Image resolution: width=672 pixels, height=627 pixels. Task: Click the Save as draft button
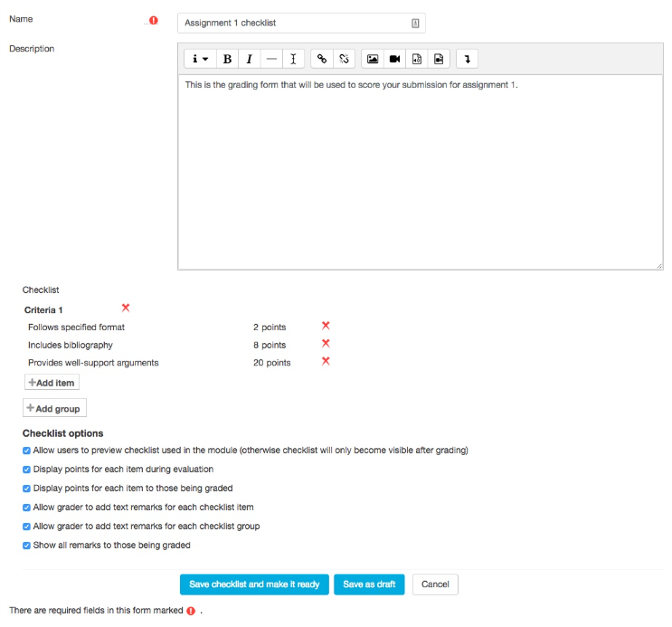tap(369, 584)
